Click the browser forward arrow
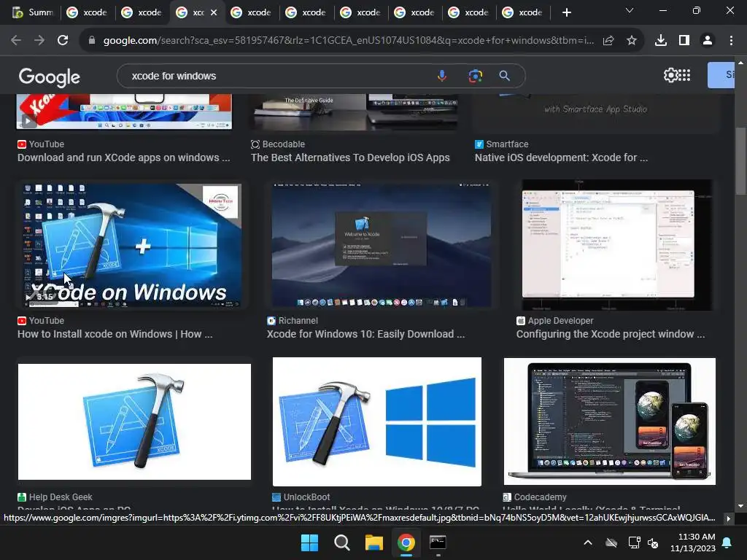The image size is (747, 560). tap(39, 41)
